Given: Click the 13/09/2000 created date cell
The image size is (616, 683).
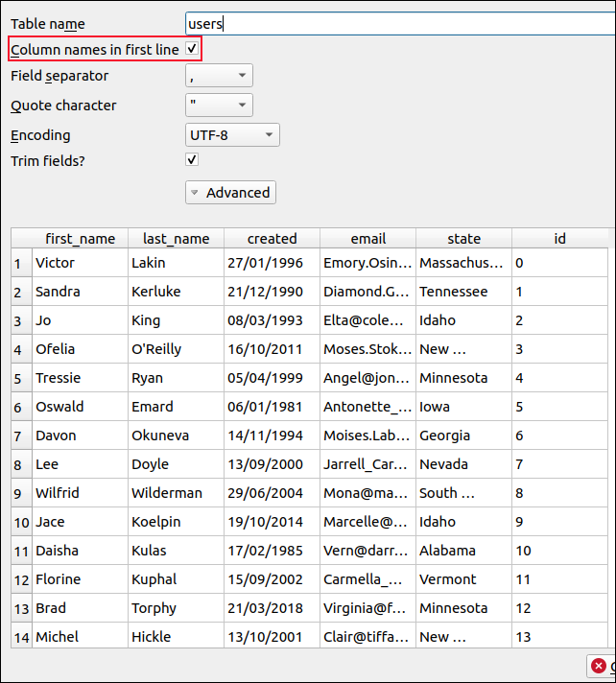Looking at the screenshot, I should coord(272,464).
